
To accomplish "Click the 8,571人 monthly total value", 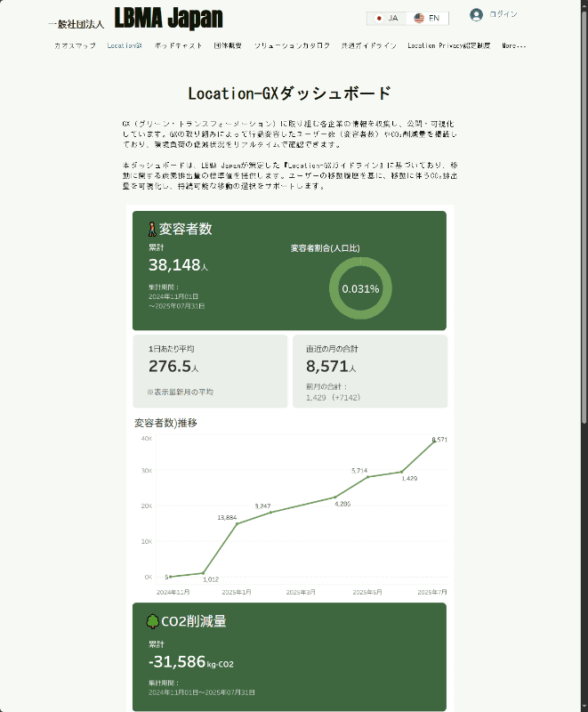I will 331,366.
